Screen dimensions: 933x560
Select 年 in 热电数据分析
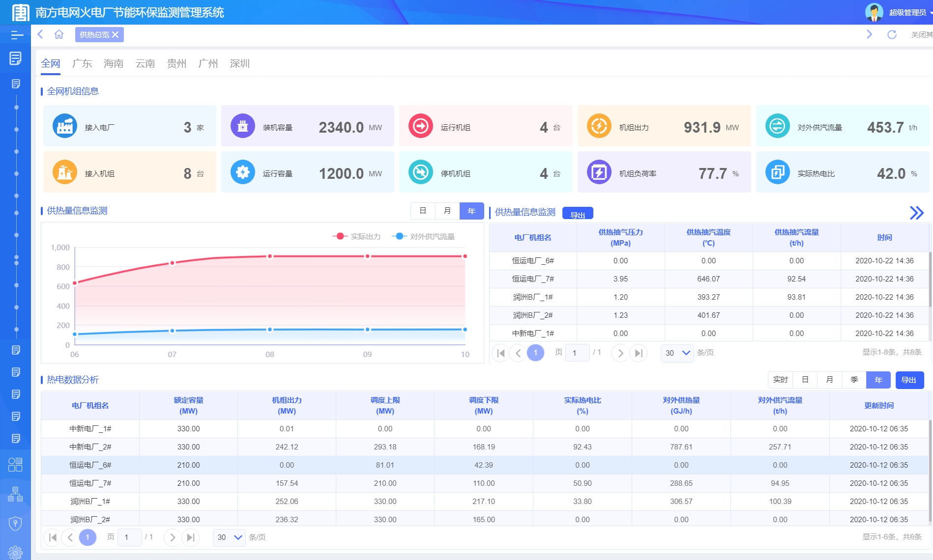(x=878, y=380)
